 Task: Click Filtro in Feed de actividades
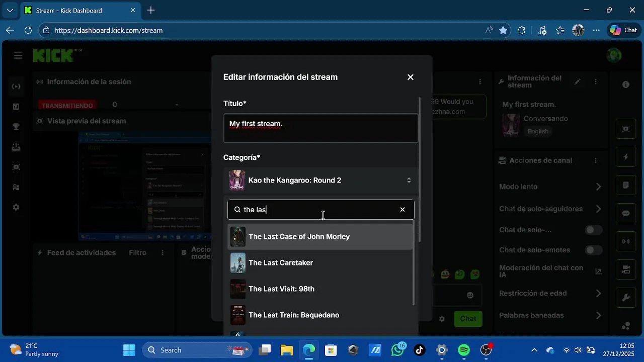[137, 253]
